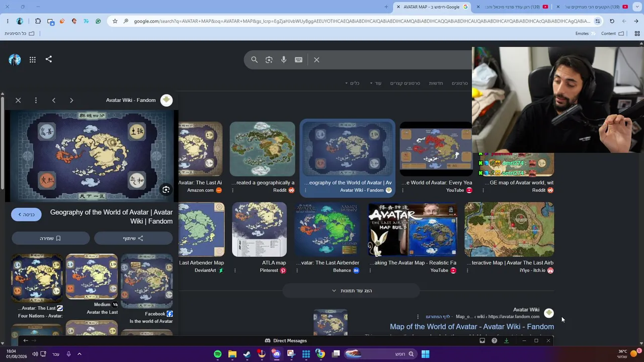644x362 pixels.
Task: Clear the search box with X
Action: 316,60
